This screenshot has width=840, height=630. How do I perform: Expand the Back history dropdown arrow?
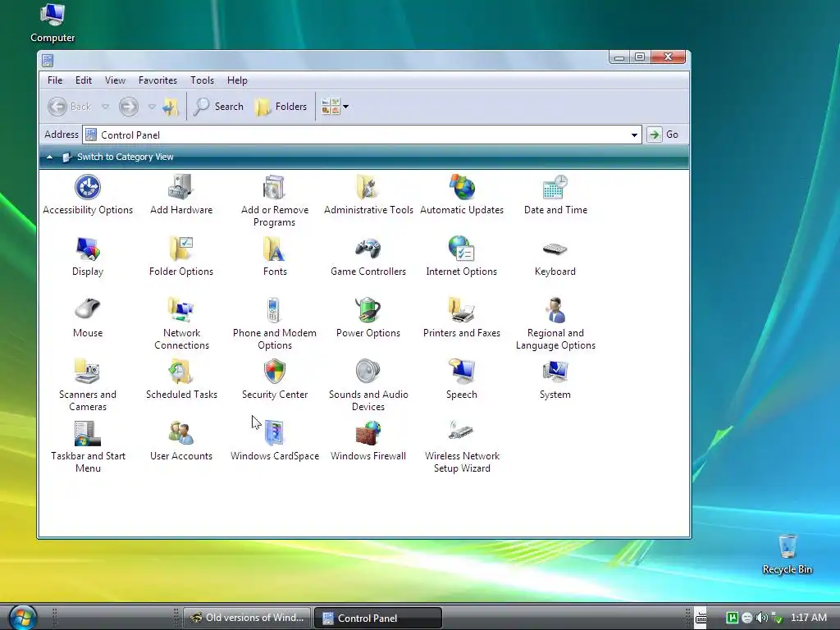coord(106,107)
